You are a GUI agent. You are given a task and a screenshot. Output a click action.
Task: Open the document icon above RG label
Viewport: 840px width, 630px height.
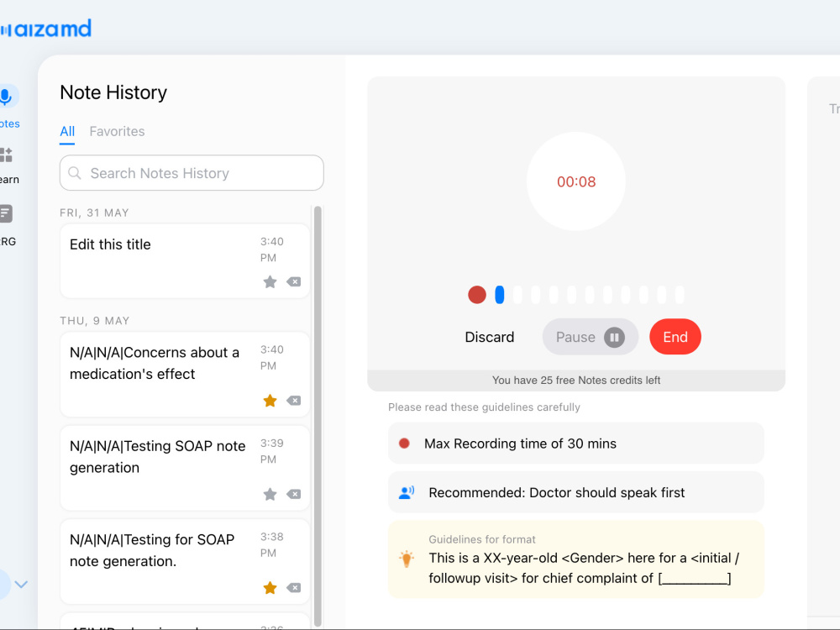(x=6, y=213)
